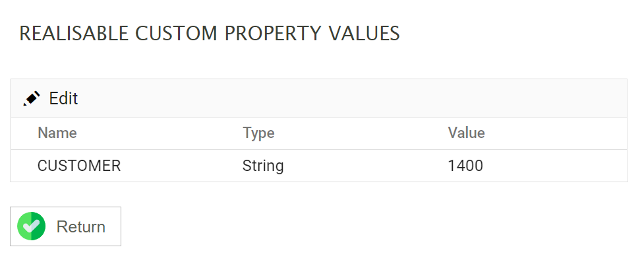
Task: Click the green checkmark icon on Return
Action: (x=31, y=226)
